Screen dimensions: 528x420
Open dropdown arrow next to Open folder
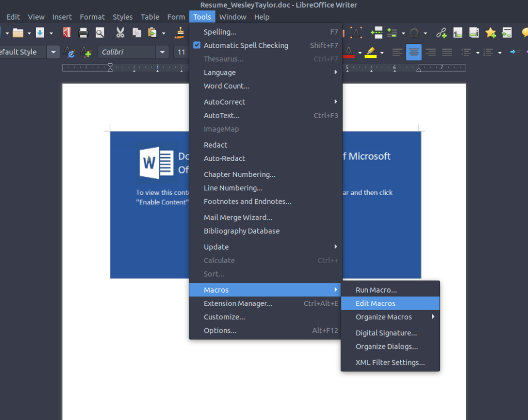point(29,34)
